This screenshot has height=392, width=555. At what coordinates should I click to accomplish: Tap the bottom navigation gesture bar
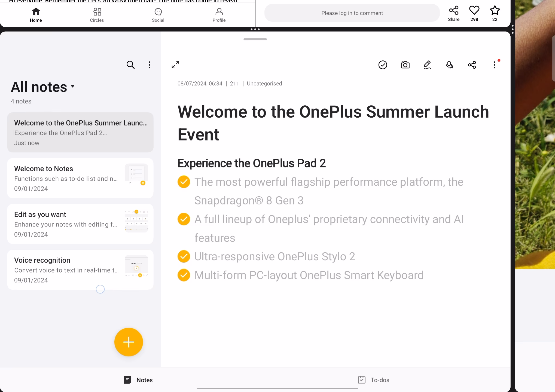tap(277, 388)
